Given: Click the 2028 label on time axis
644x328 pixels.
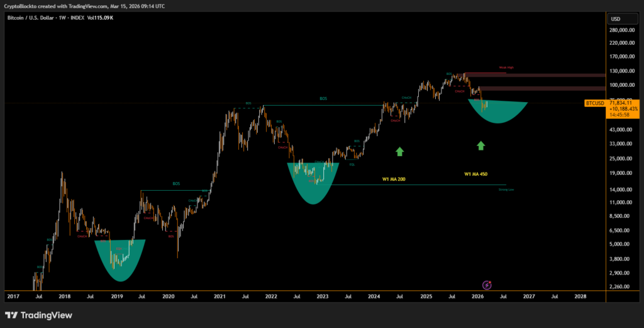Looking at the screenshot, I should pos(579,295).
